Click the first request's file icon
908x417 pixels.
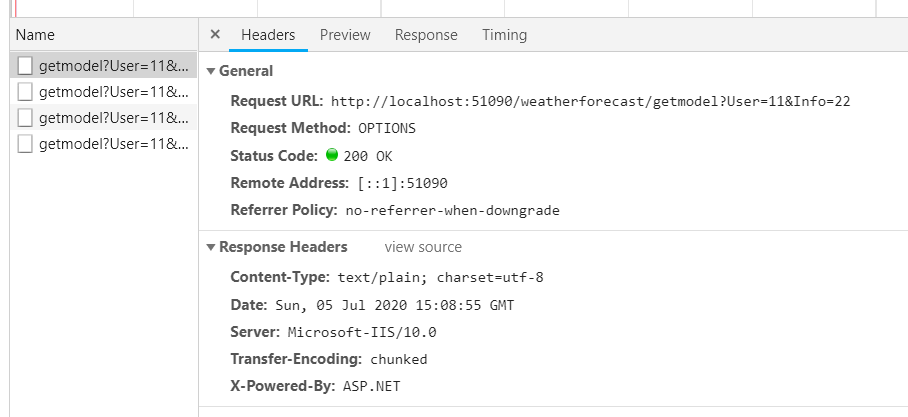(25, 67)
